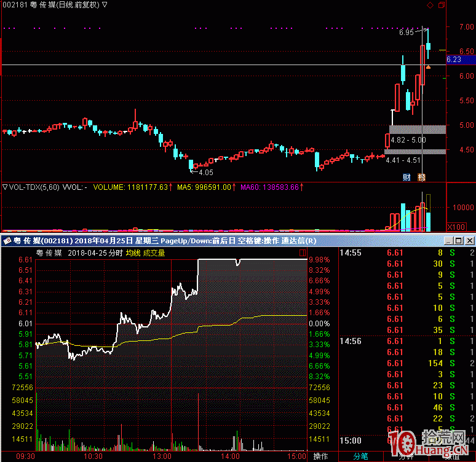Click the 6.01 baseline price on the left axis

coord(25,324)
